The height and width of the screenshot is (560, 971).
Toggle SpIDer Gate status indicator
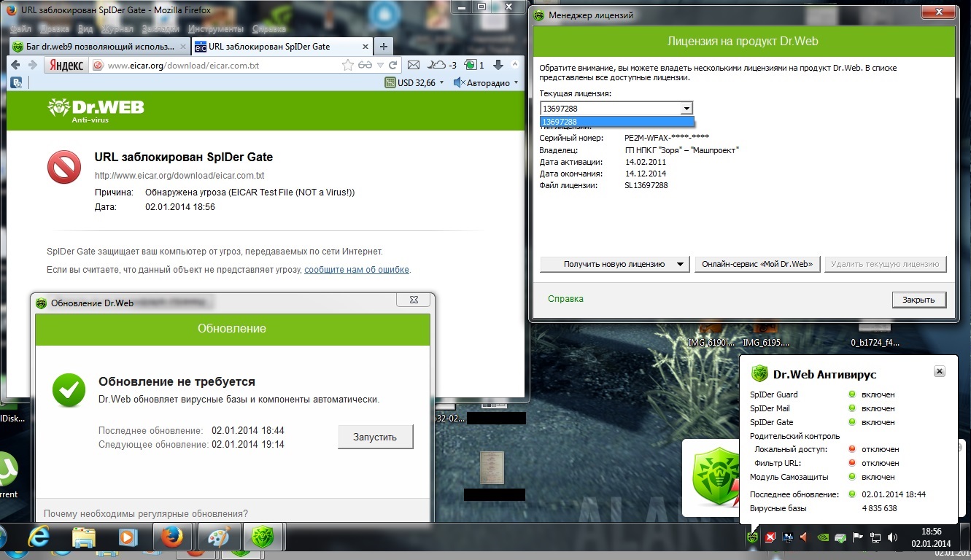[851, 422]
